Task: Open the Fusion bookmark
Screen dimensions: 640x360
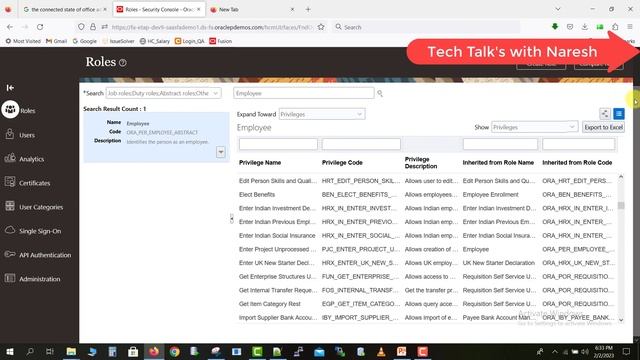Action: 220,41
